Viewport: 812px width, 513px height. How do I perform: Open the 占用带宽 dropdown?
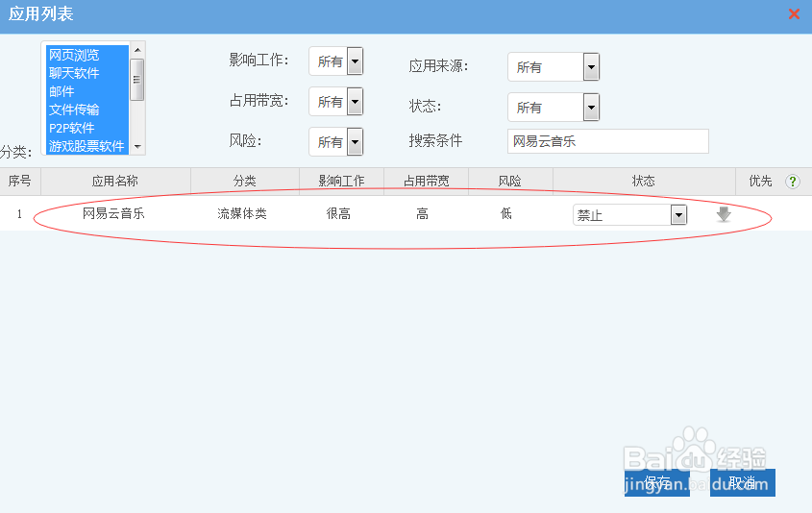(x=336, y=102)
